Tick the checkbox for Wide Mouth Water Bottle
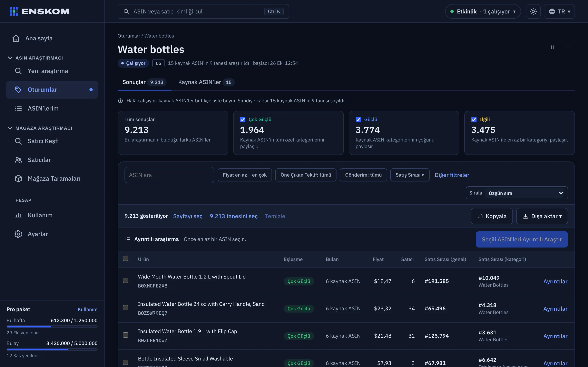Screen dimensions: 588x367 click(126, 280)
